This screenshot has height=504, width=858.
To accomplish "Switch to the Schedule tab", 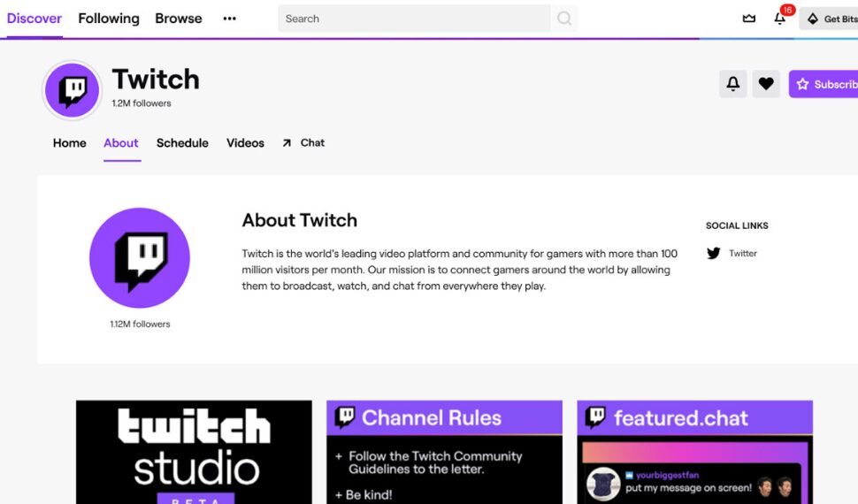I will pos(182,143).
